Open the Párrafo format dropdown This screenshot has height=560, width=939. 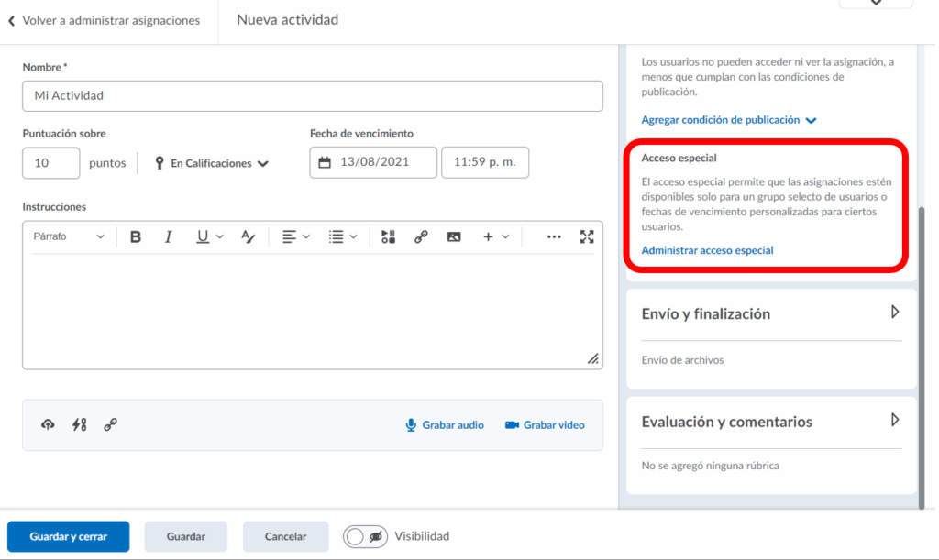(70, 236)
